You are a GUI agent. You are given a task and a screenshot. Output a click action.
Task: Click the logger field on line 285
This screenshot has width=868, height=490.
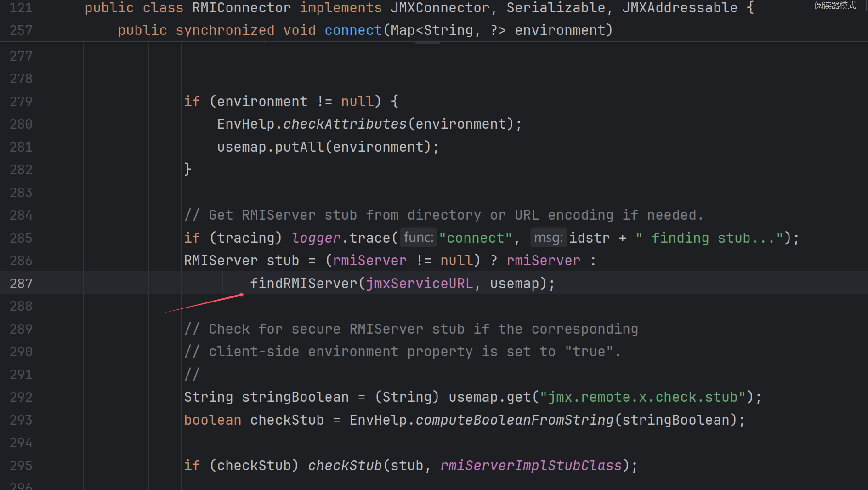pos(316,238)
